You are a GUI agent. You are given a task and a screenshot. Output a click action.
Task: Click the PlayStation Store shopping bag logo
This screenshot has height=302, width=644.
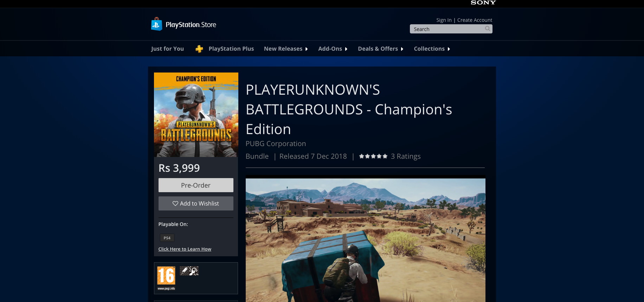156,24
